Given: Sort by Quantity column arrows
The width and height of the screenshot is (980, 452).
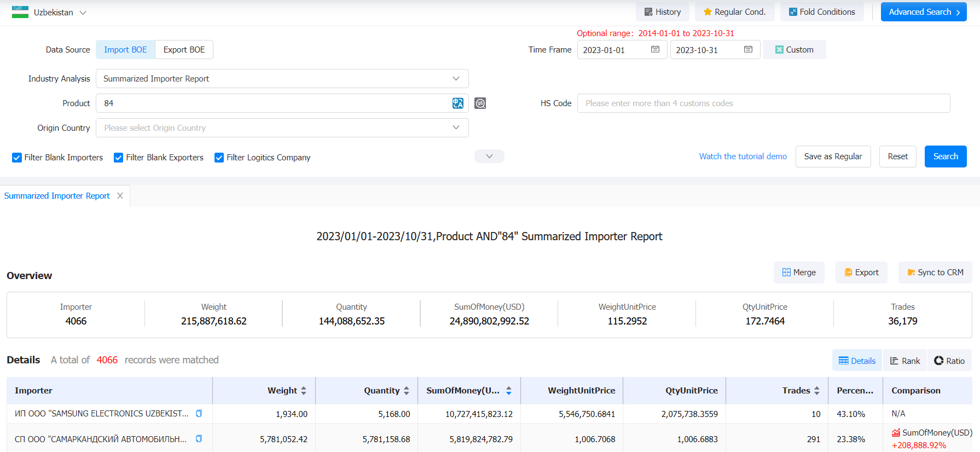Looking at the screenshot, I should (407, 391).
